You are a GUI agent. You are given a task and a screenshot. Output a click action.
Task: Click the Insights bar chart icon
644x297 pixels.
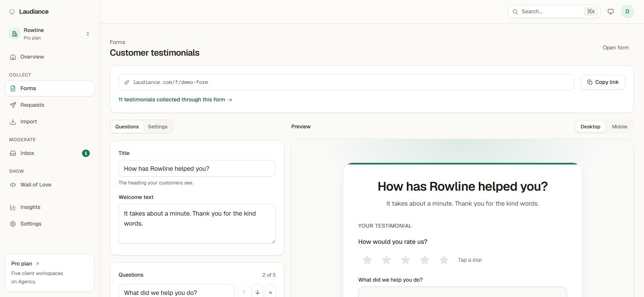pyautogui.click(x=13, y=207)
